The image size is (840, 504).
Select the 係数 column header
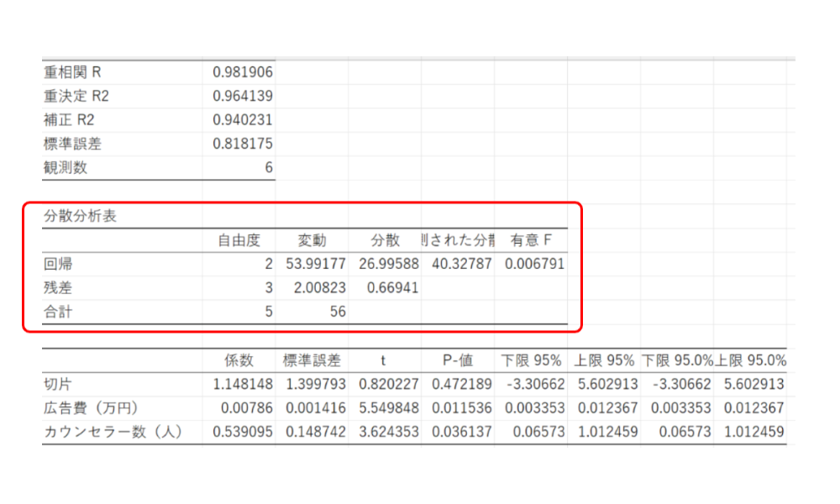(239, 360)
